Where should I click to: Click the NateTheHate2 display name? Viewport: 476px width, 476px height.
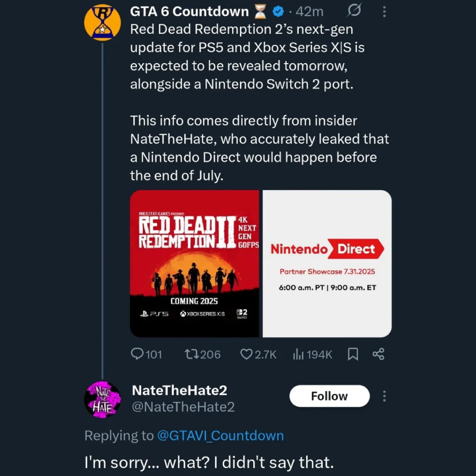point(179,390)
